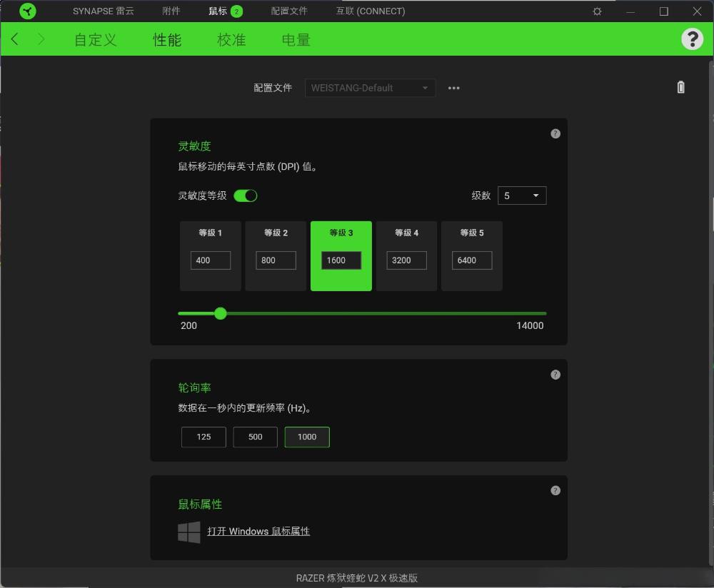Click the Windows logo icon
The width and height of the screenshot is (714, 588).
189,532
